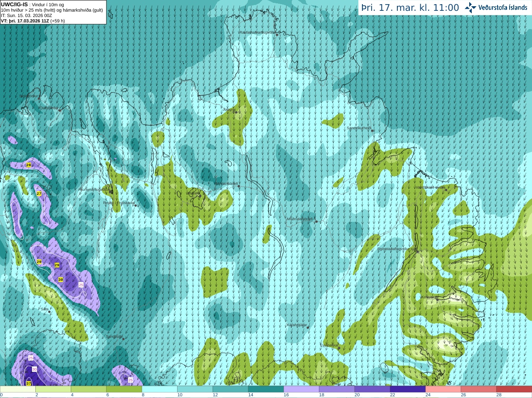The image size is (532, 398).
Task: Select the Siglufjörður station label
Action: point(29,96)
